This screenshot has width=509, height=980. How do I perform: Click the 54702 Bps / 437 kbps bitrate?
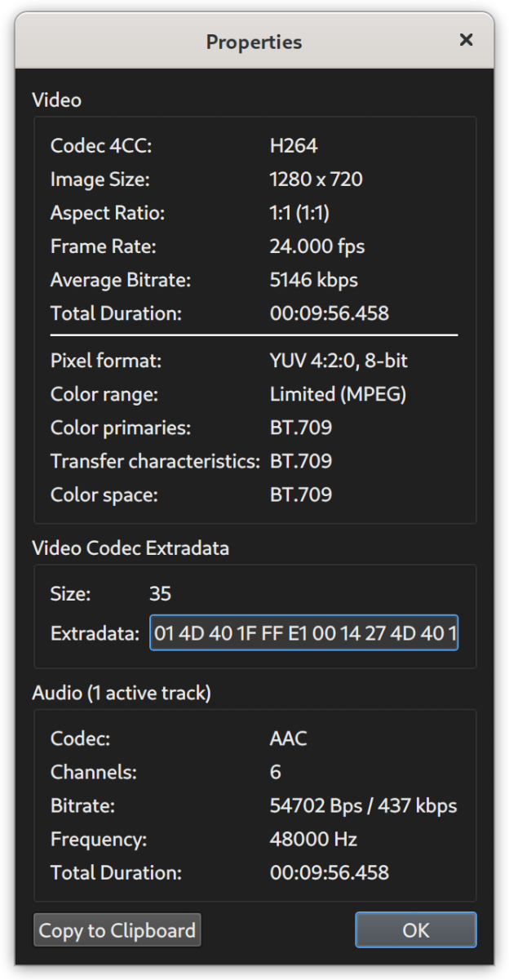(363, 806)
